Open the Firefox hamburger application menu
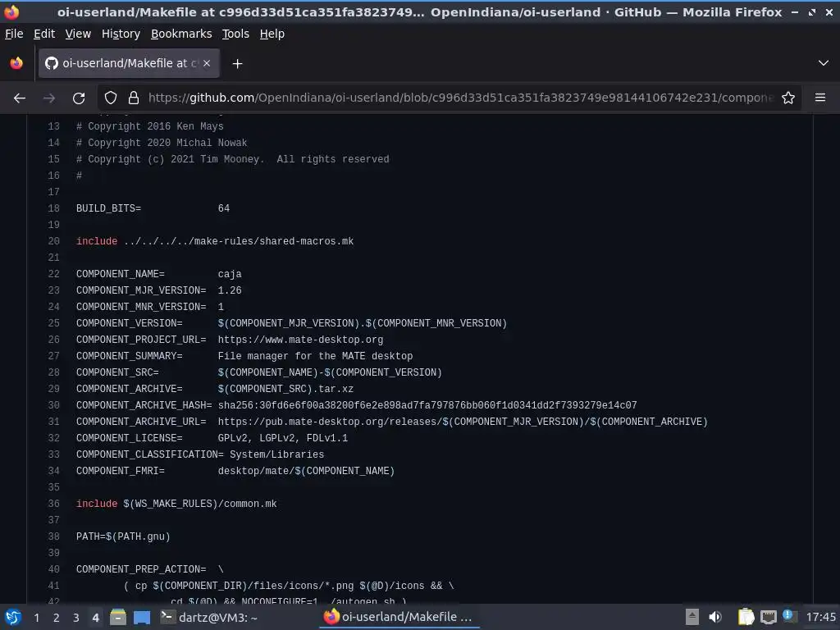 [820, 98]
